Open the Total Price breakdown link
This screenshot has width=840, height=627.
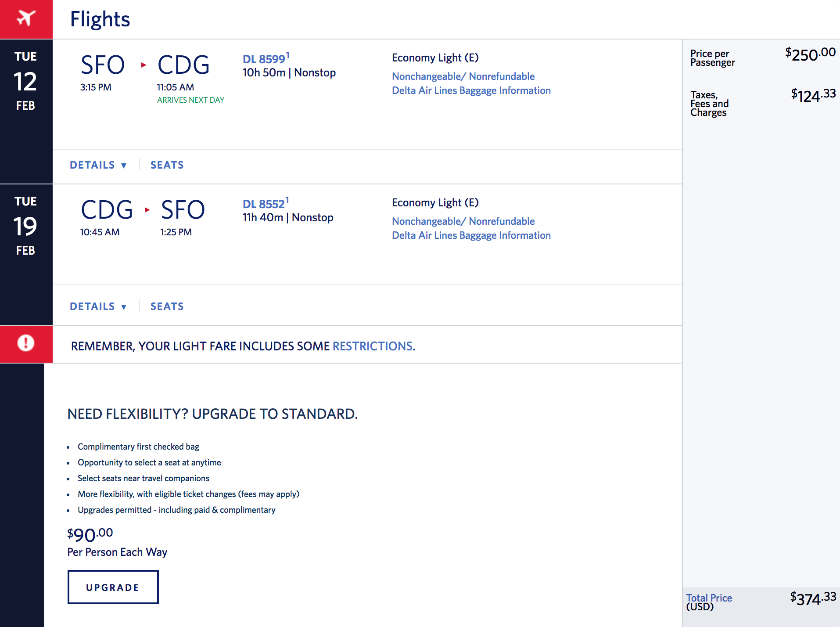(709, 598)
